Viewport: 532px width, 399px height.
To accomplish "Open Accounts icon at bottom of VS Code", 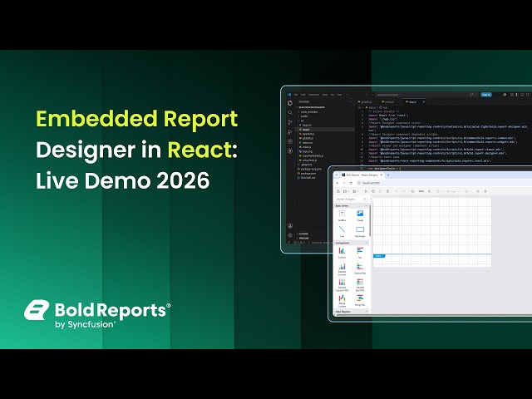I will [x=290, y=226].
